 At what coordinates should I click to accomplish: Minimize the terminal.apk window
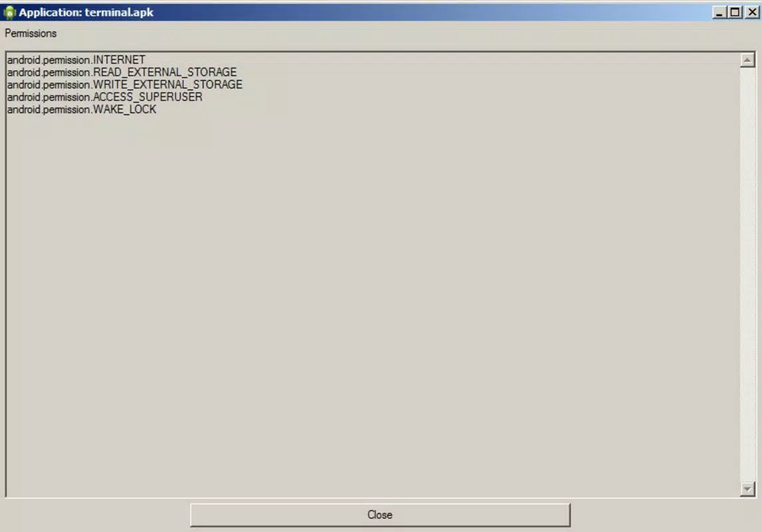click(x=719, y=12)
